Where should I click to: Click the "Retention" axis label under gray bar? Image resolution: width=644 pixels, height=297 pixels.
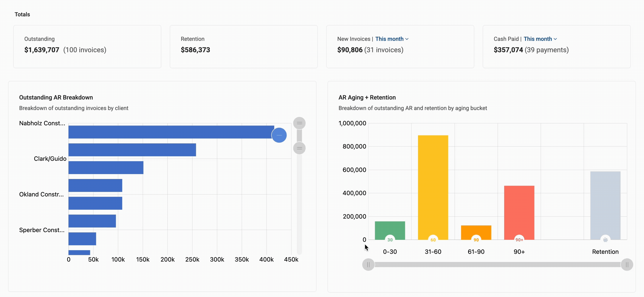coord(605,252)
